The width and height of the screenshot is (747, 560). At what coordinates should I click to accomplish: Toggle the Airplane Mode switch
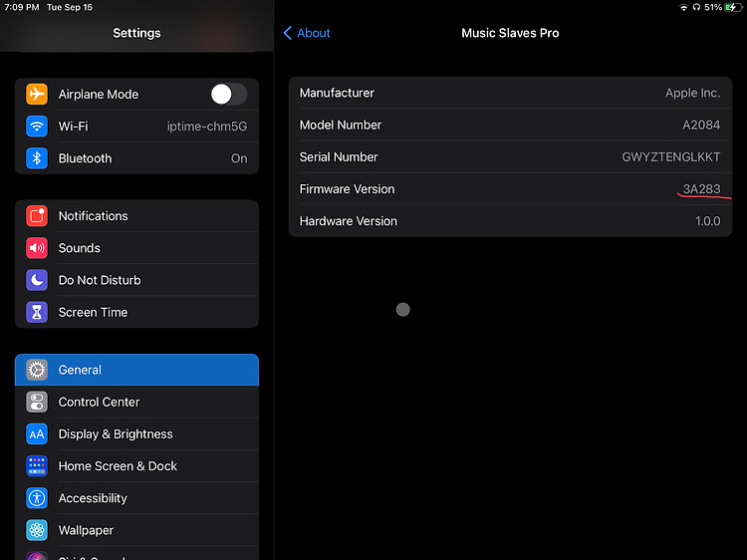pos(229,94)
